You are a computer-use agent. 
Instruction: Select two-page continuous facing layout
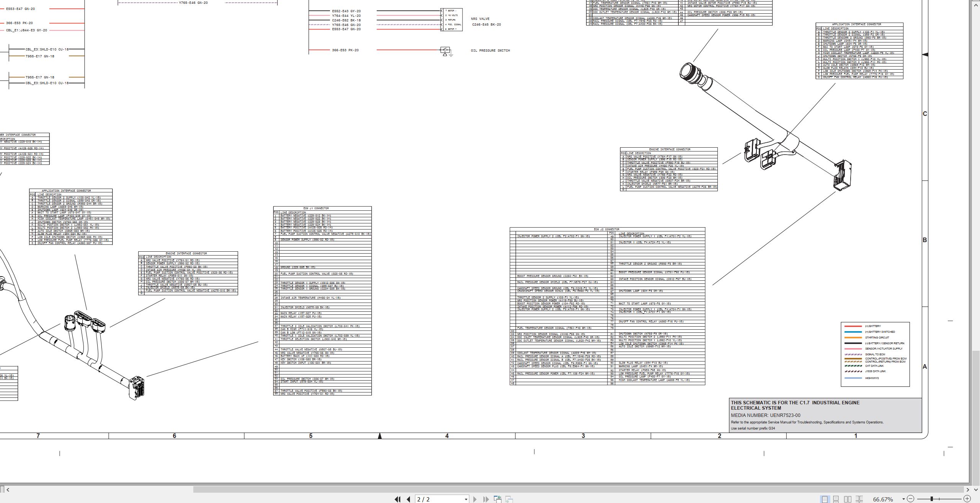click(x=859, y=499)
